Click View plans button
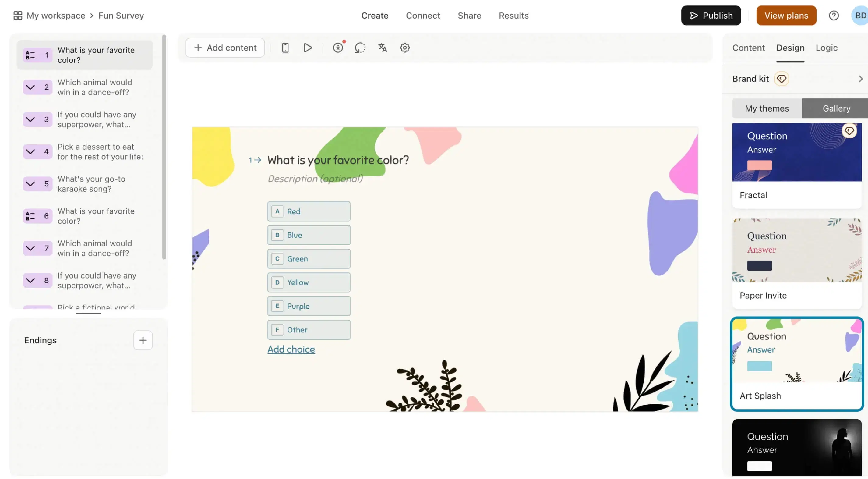Image resolution: width=868 pixels, height=479 pixels. (786, 16)
